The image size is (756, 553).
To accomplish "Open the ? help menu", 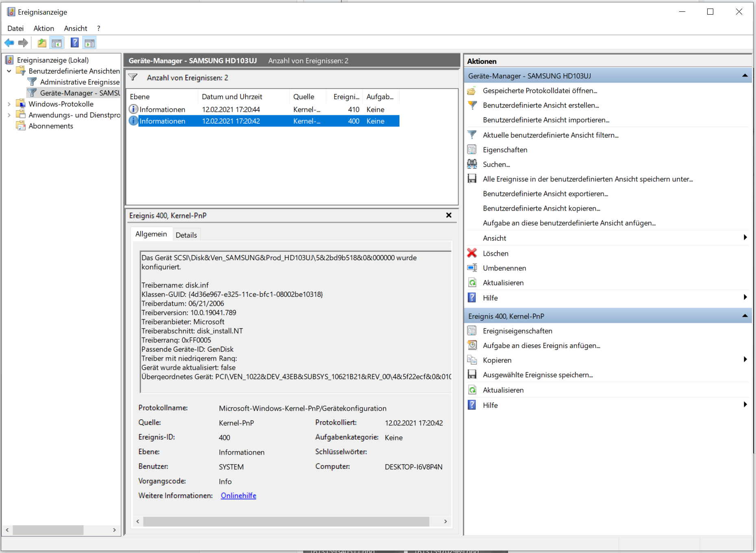I will pyautogui.click(x=98, y=28).
